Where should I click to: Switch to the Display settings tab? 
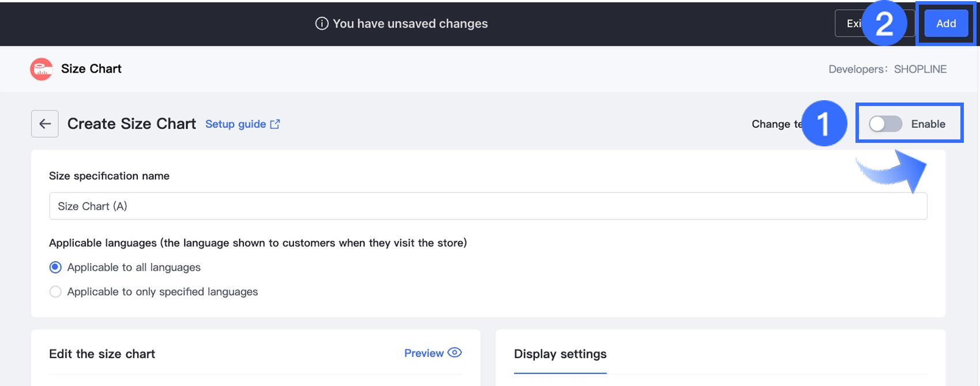click(560, 354)
